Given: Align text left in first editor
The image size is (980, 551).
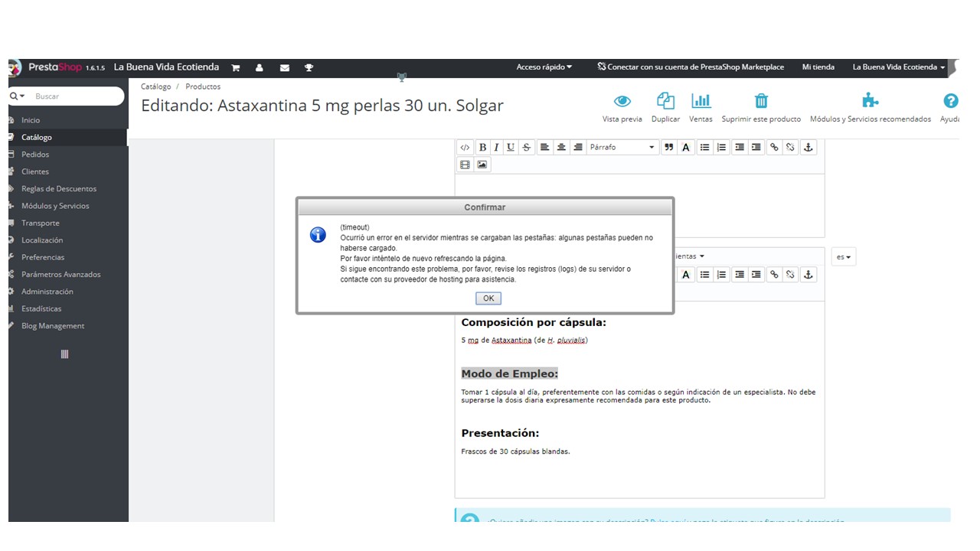Looking at the screenshot, I should 544,148.
